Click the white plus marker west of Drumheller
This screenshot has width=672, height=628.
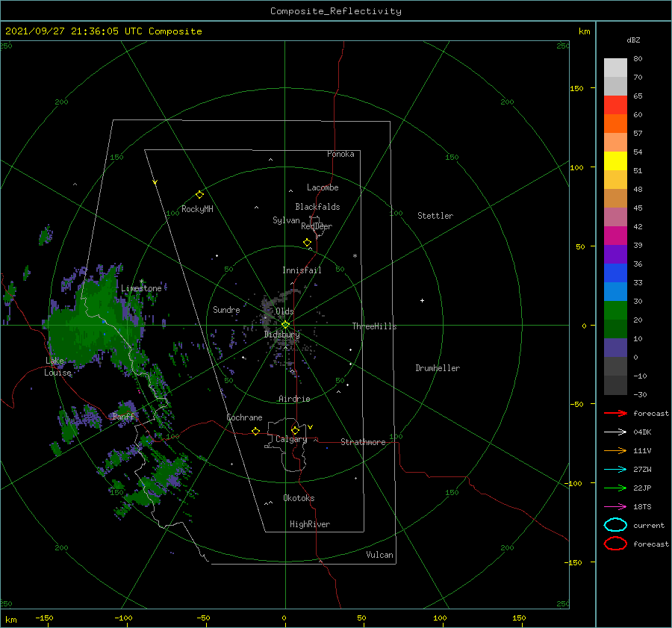(x=422, y=300)
